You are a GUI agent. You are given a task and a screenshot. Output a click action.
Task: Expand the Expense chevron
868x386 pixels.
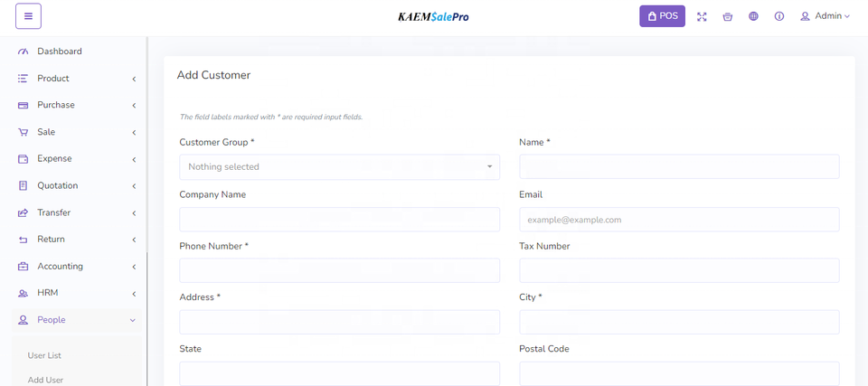(134, 160)
